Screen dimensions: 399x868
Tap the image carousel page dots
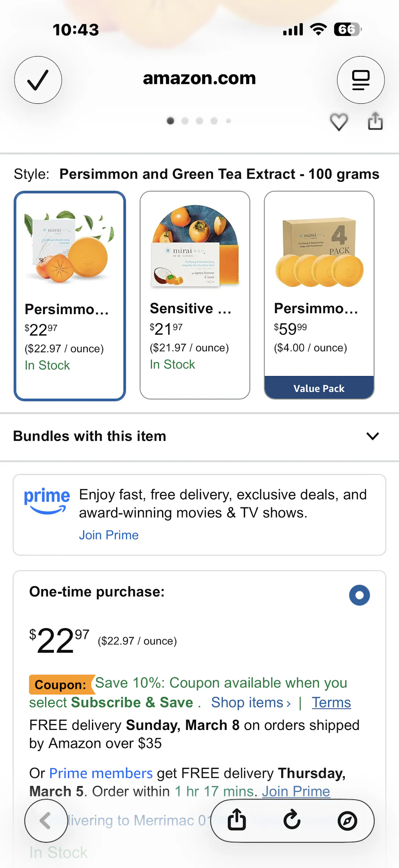tap(199, 121)
